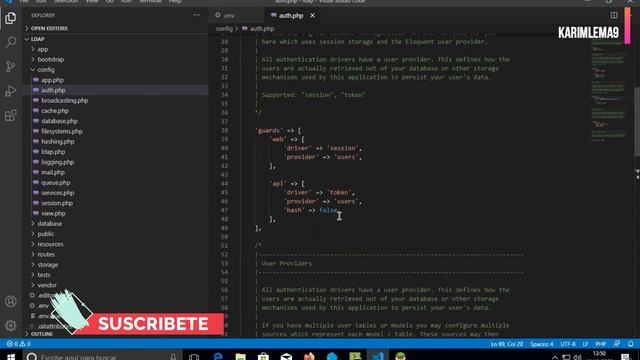
Task: Open hashing.php file
Action: [58, 142]
